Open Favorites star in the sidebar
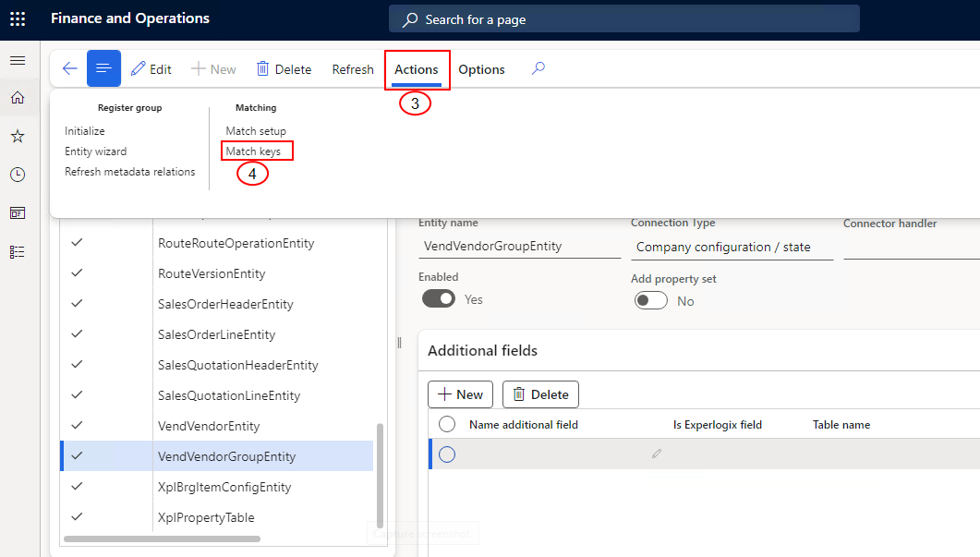 click(x=18, y=137)
